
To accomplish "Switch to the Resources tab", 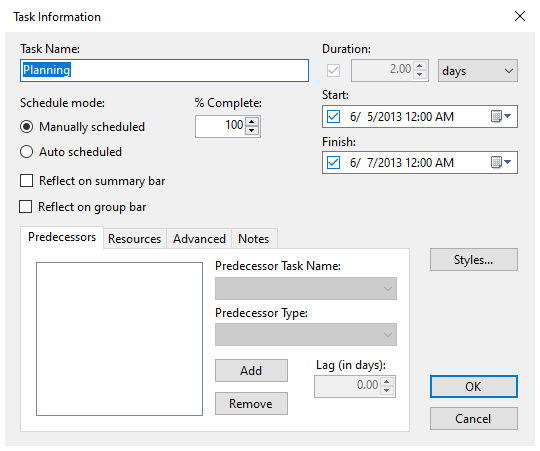I will click(135, 239).
